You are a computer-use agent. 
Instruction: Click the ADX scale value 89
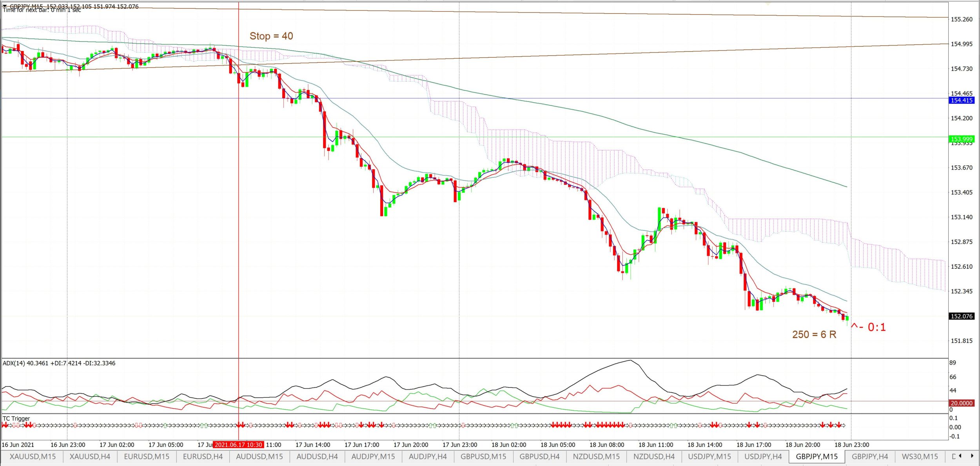click(953, 363)
